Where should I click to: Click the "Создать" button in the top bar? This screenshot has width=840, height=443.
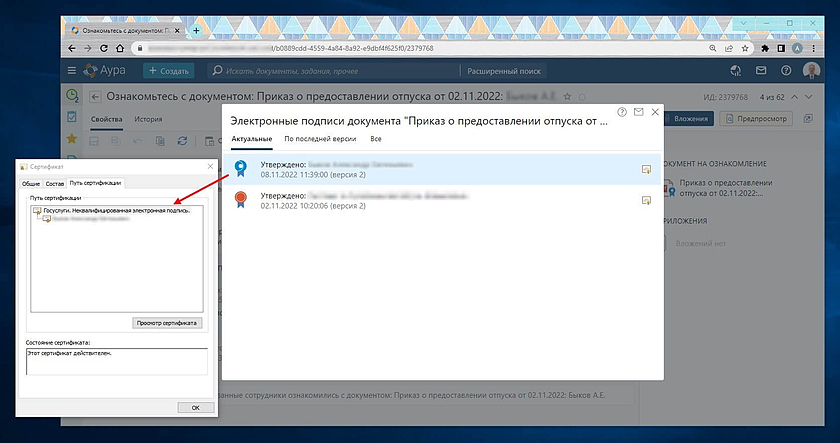[167, 71]
